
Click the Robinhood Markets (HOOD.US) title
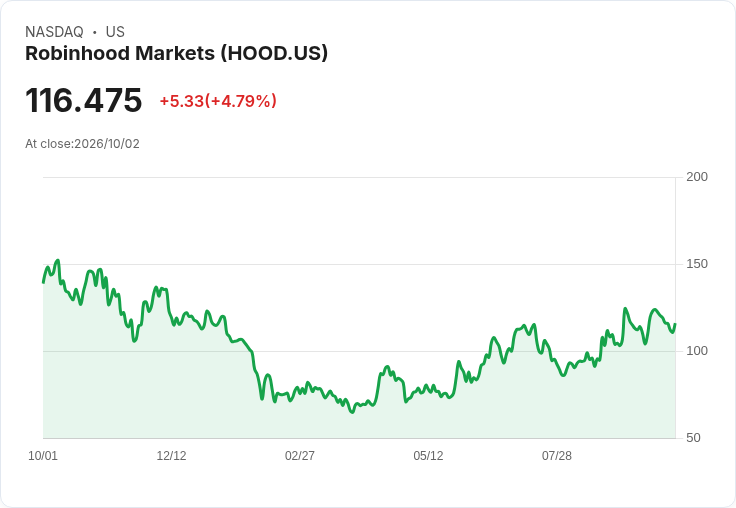176,54
